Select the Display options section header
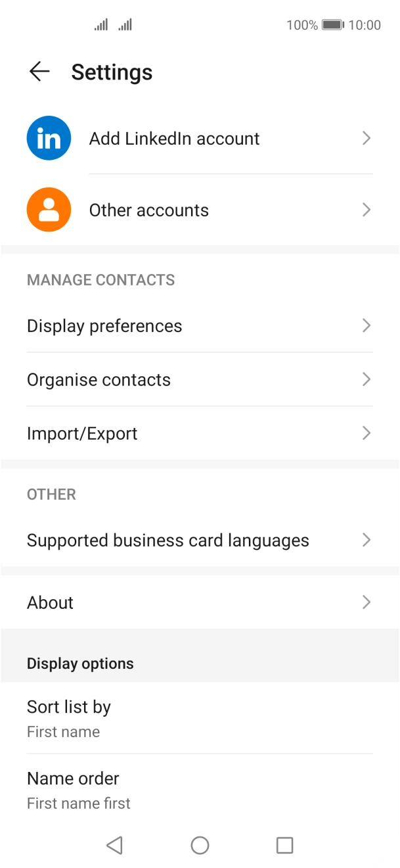Screen dimensions: 400x868 (80, 663)
